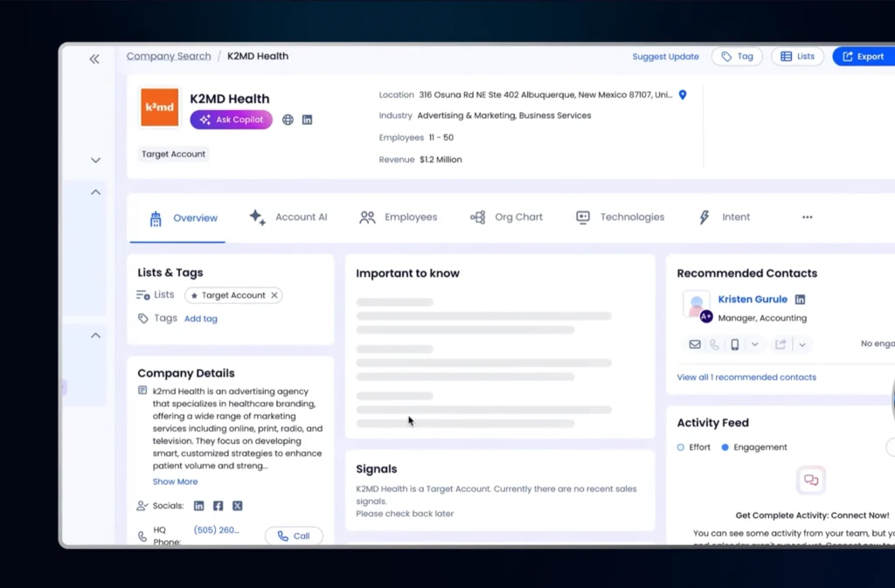Collapse the sidebar with the double-chevron icon
This screenshot has height=588, width=895.
[94, 59]
